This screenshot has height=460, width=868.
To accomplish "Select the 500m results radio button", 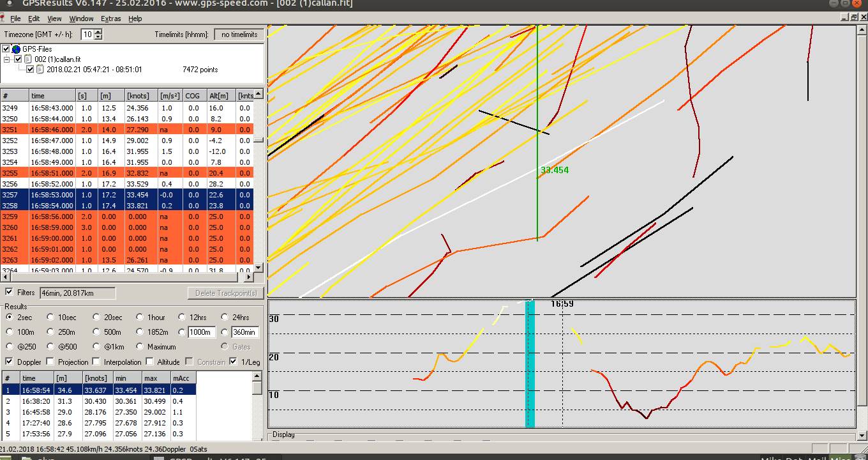I will click(x=96, y=332).
